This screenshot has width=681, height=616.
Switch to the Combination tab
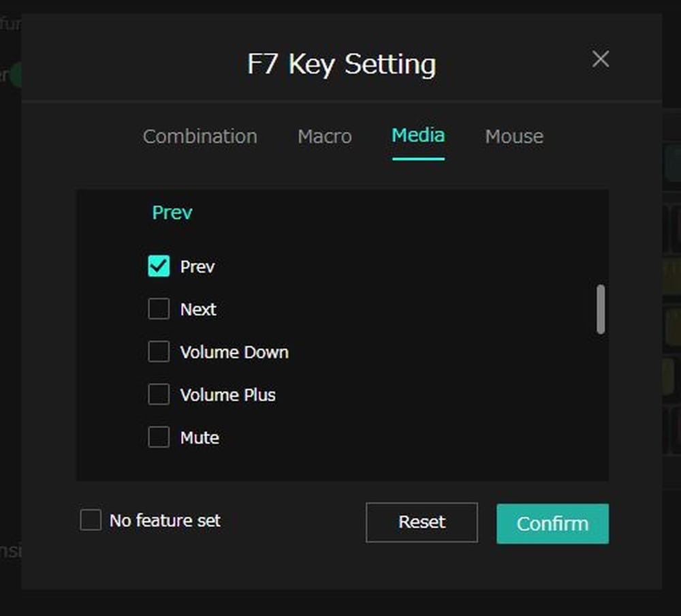pyautogui.click(x=200, y=136)
